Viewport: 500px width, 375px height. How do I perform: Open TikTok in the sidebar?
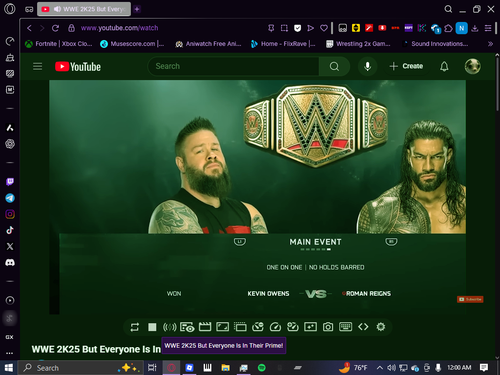(10, 230)
